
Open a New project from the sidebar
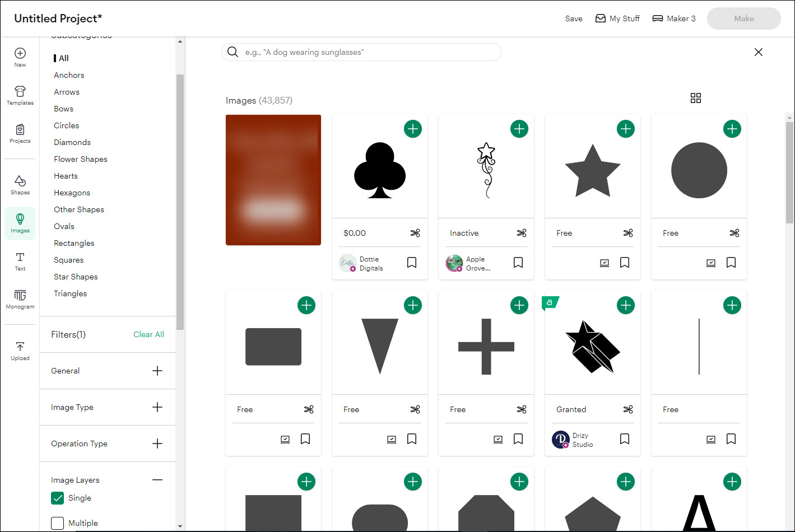(x=20, y=57)
